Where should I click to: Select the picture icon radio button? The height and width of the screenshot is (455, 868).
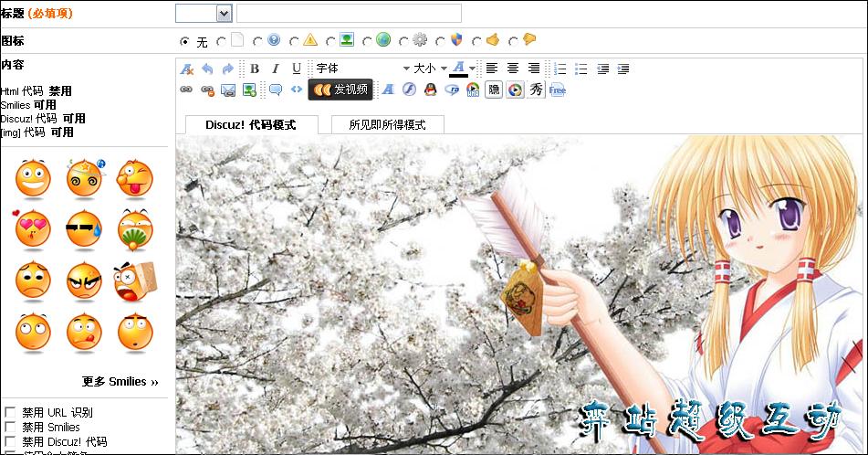pyautogui.click(x=330, y=41)
